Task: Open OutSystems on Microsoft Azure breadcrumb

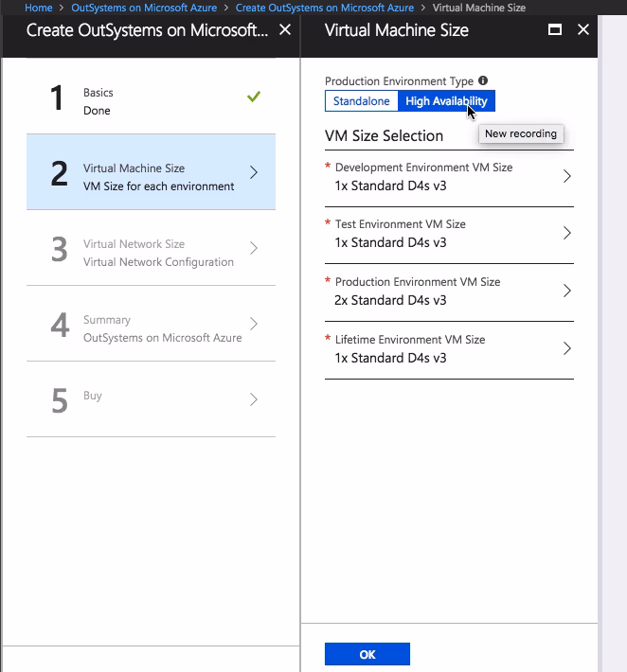Action: [144, 8]
